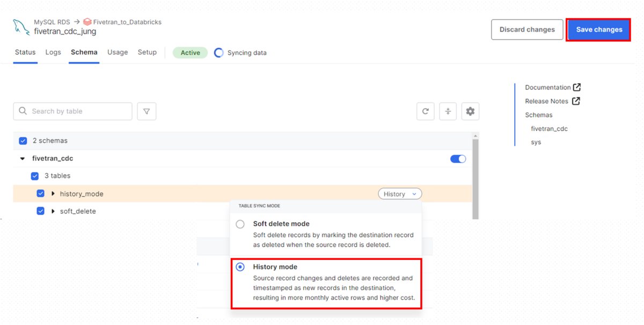
Task: Click the Schemas sidebar heading
Action: [x=539, y=115]
